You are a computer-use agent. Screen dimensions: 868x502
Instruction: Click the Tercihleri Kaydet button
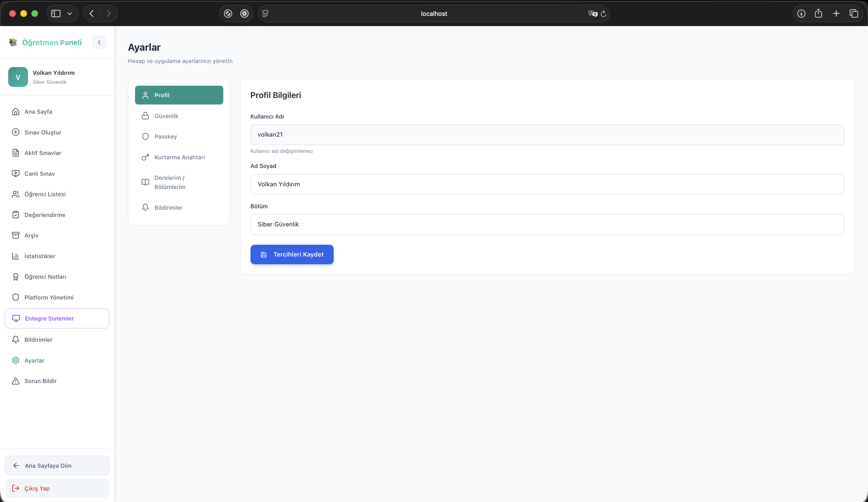pyautogui.click(x=292, y=254)
